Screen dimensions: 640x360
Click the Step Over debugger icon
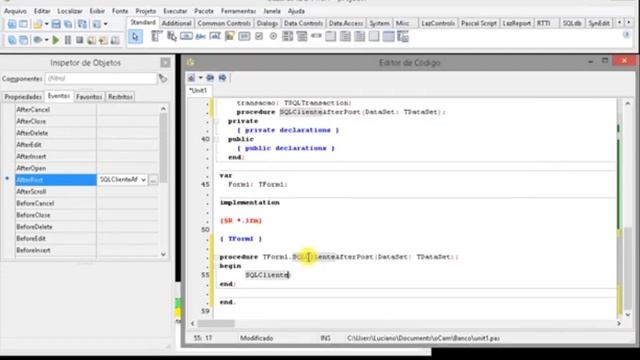pyautogui.click(x=103, y=40)
